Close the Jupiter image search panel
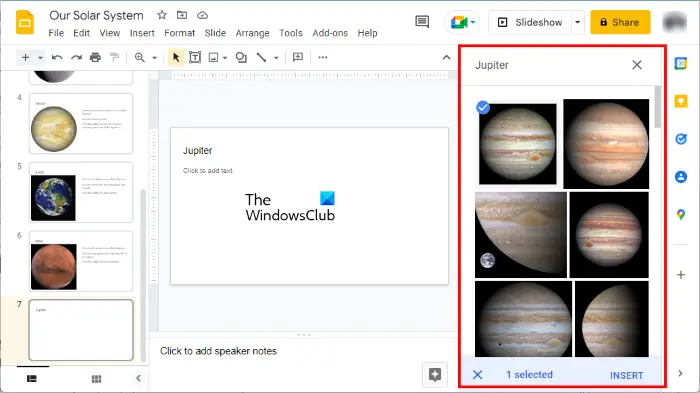 click(x=637, y=65)
